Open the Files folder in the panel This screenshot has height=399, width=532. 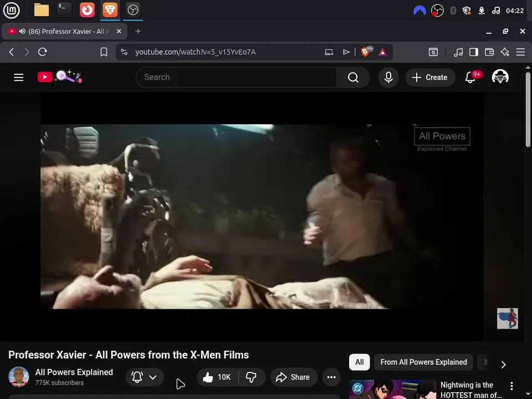[42, 10]
